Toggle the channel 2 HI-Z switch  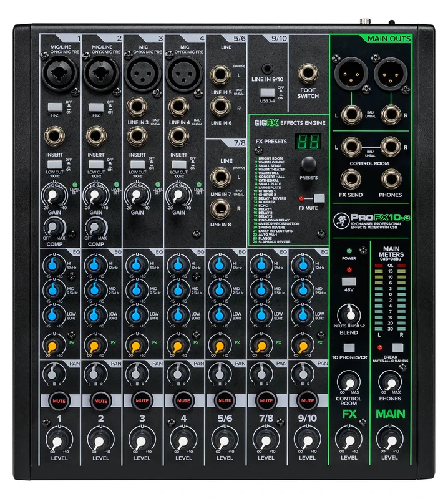point(96,107)
